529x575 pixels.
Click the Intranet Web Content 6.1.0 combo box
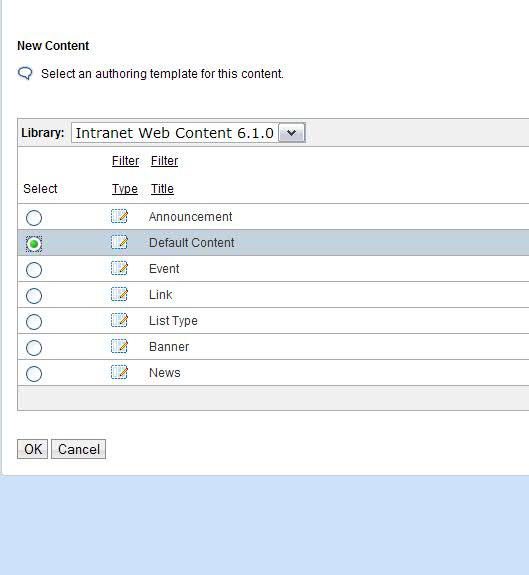(x=188, y=133)
